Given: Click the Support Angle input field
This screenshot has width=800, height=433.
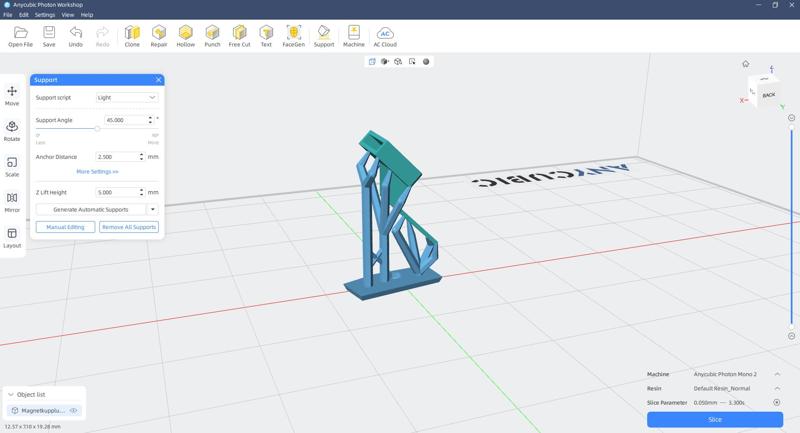Looking at the screenshot, I should click(125, 120).
